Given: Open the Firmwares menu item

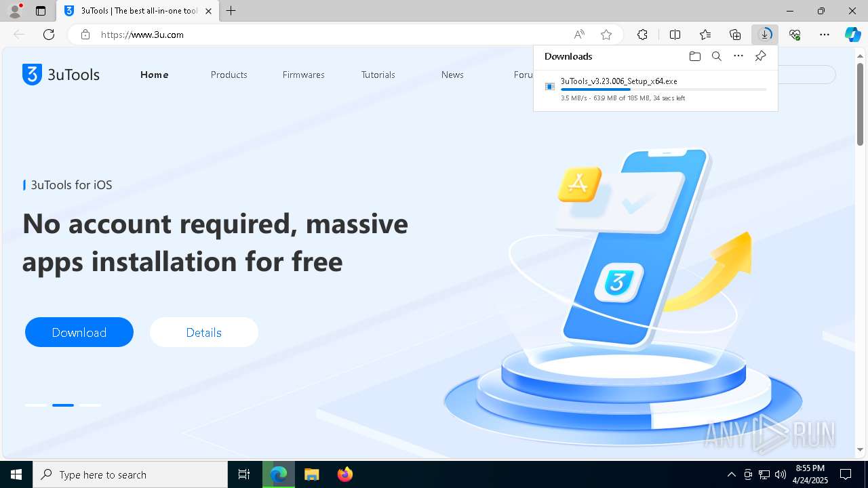Looking at the screenshot, I should click(304, 75).
